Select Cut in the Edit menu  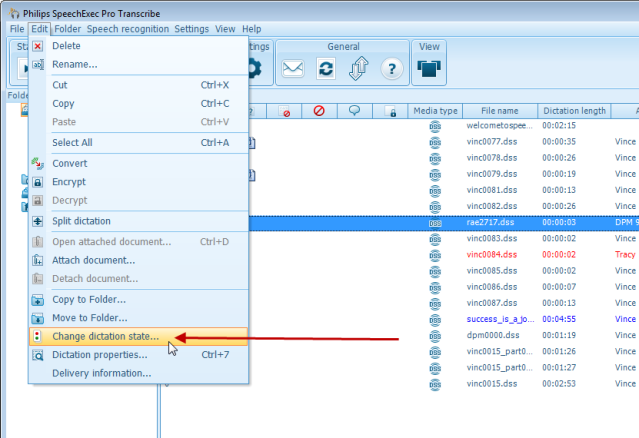coord(139,85)
